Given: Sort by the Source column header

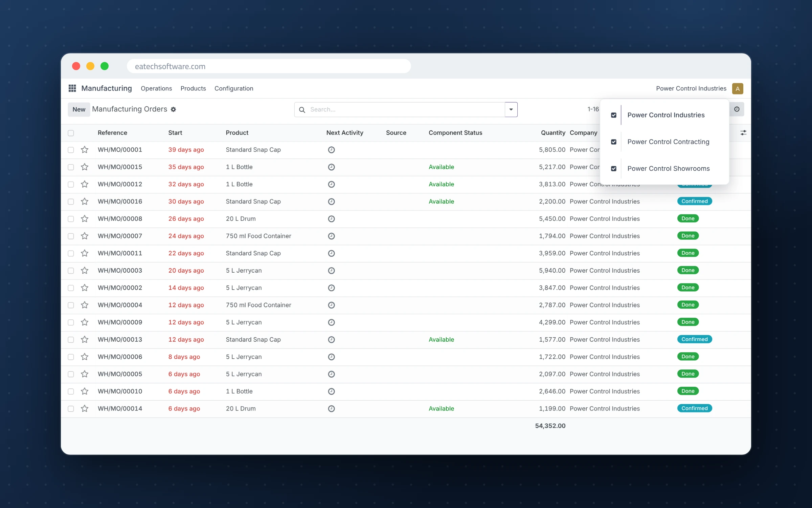Looking at the screenshot, I should [396, 133].
